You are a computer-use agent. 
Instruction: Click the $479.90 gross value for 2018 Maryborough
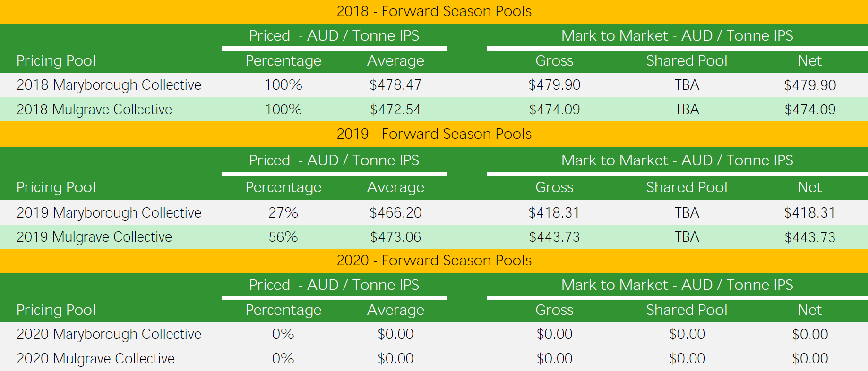click(554, 85)
